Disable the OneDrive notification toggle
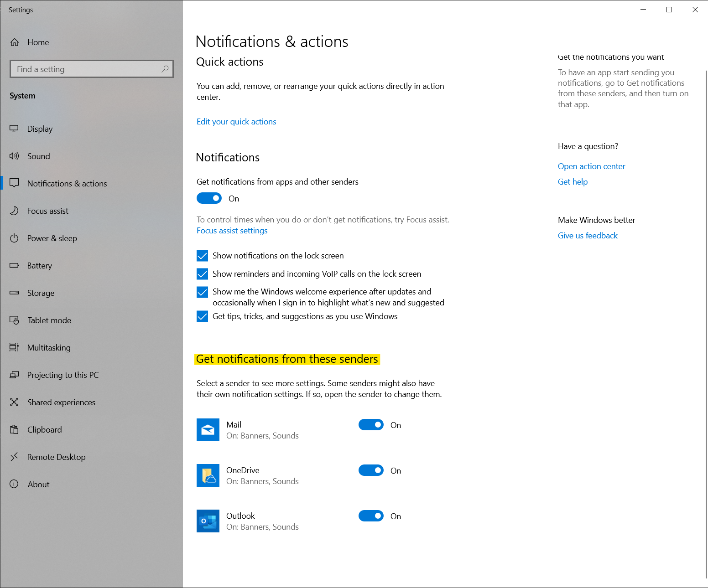The height and width of the screenshot is (588, 708). click(x=371, y=470)
